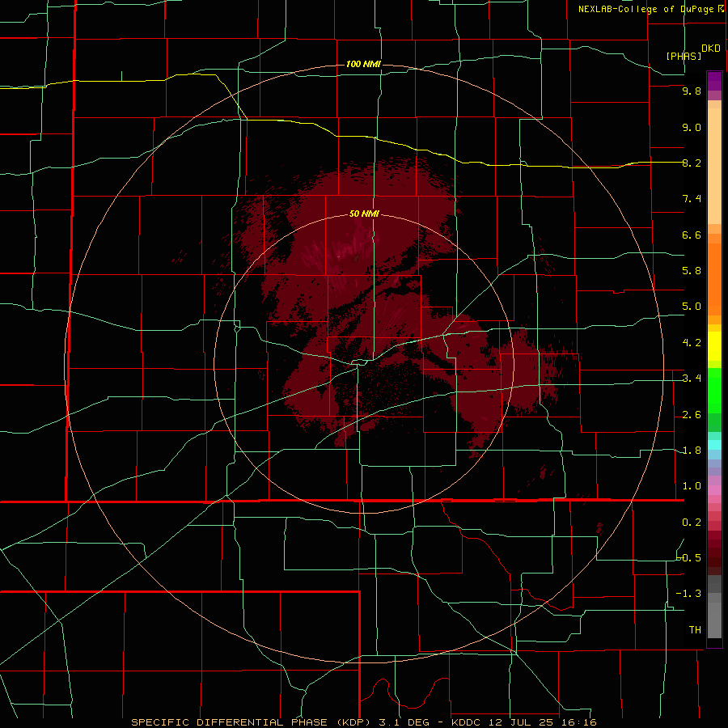The width and height of the screenshot is (728, 728).
Task: Click the 7.4 scale label
Action: (x=692, y=199)
